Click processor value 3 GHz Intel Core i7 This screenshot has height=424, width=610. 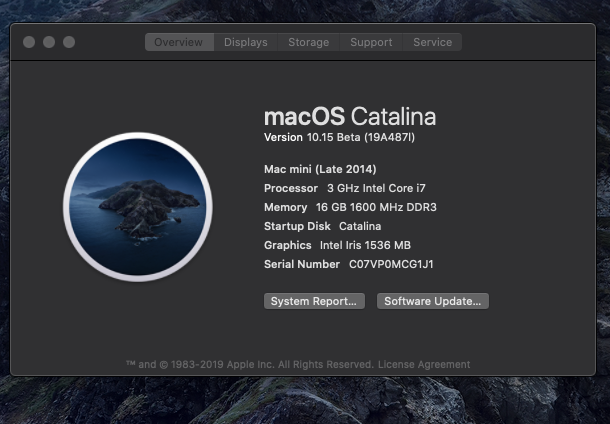pos(376,188)
